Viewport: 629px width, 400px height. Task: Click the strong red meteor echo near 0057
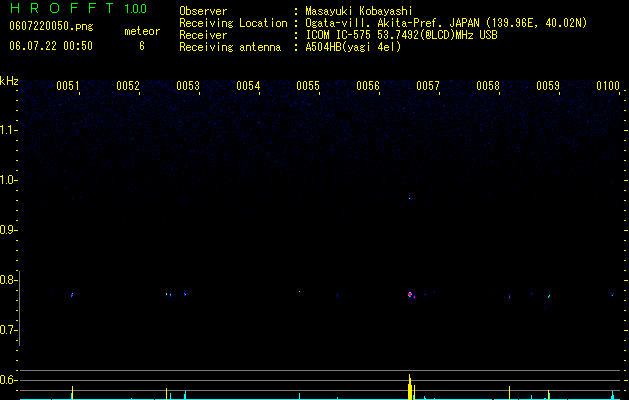click(x=410, y=294)
